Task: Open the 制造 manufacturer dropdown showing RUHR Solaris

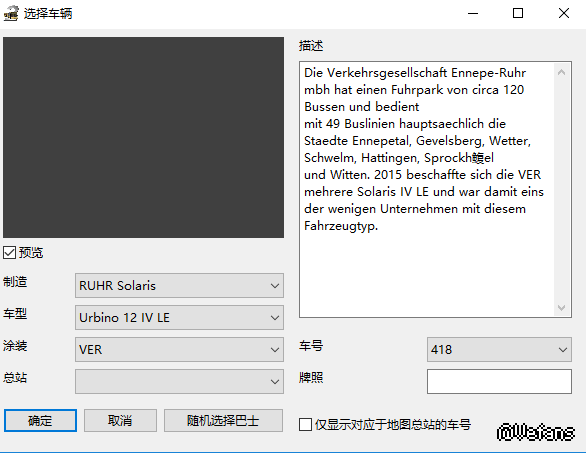Action: tap(179, 286)
